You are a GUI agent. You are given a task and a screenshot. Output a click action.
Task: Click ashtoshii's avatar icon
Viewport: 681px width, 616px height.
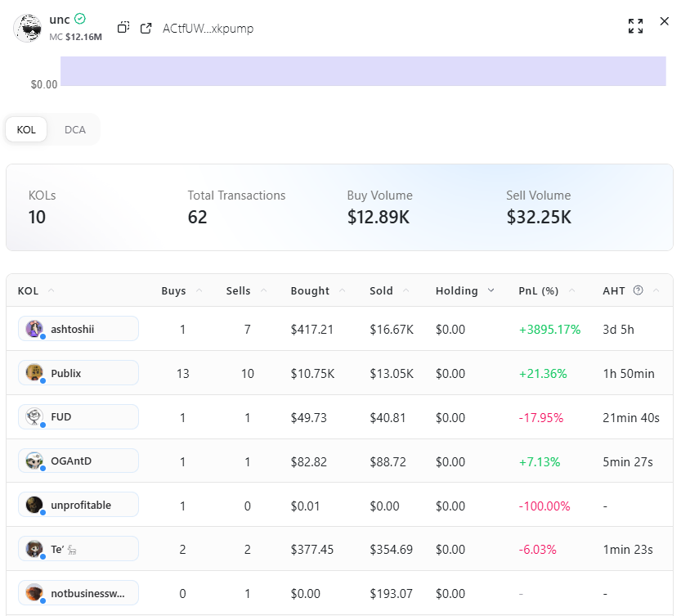point(34,329)
